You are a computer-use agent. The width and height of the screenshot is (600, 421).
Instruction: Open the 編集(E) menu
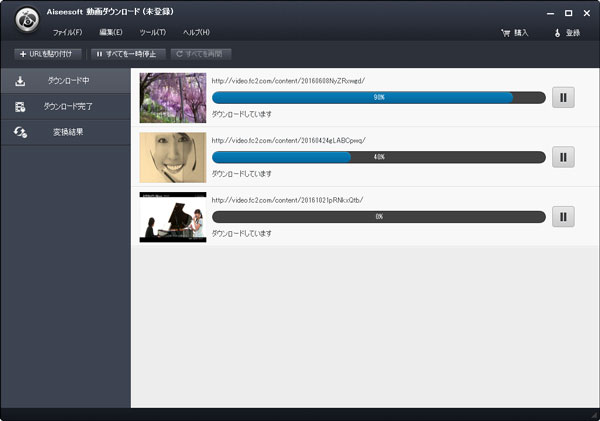tap(110, 33)
